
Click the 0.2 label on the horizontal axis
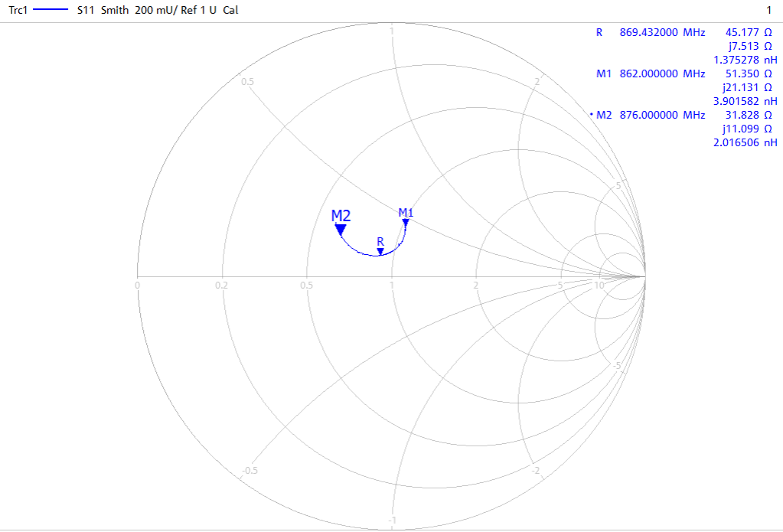pos(221,286)
